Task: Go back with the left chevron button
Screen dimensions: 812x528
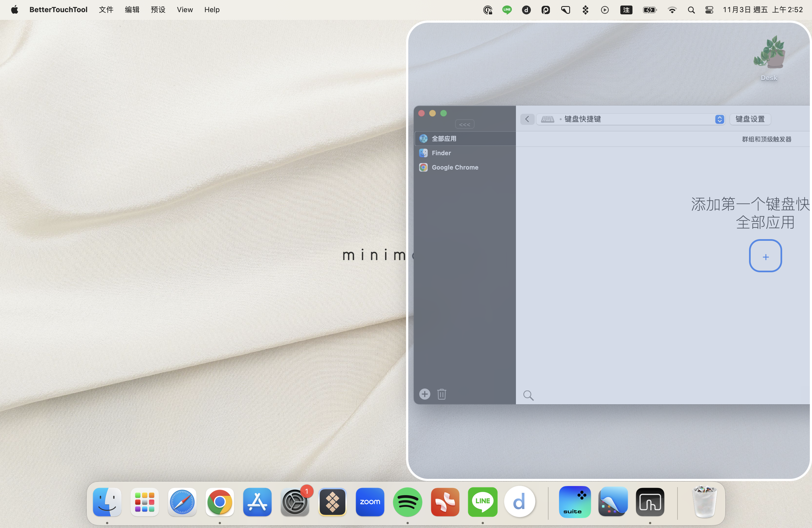Action: [527, 119]
